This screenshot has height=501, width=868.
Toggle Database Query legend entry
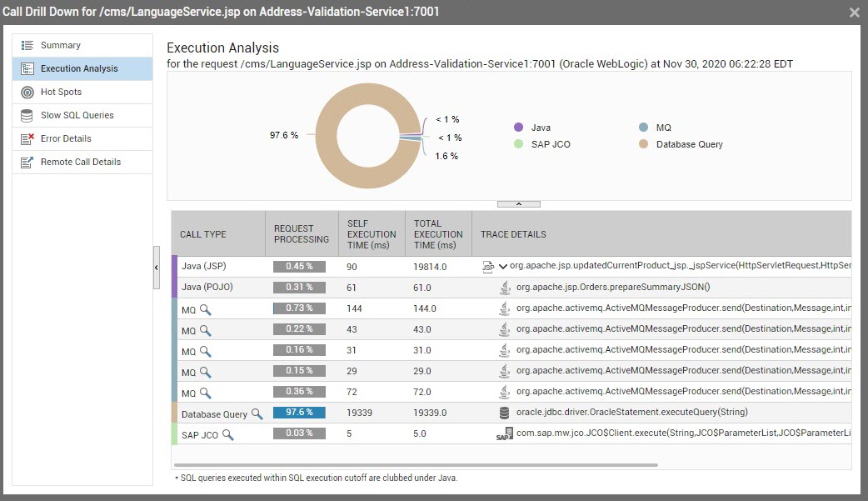(681, 144)
